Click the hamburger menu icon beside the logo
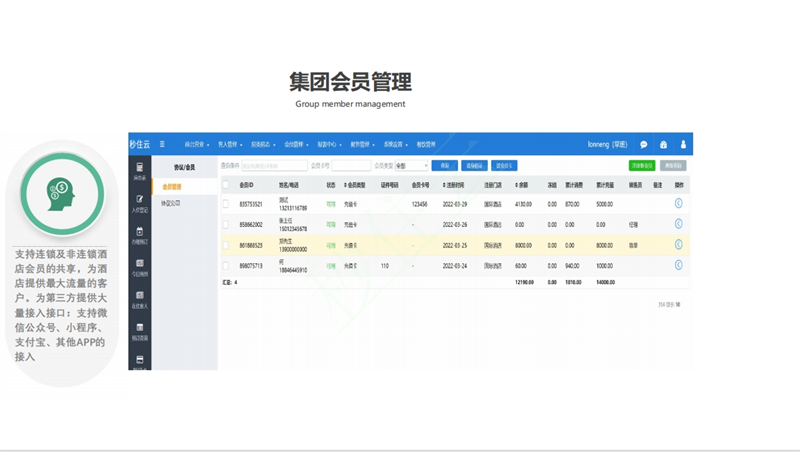 tap(162, 144)
